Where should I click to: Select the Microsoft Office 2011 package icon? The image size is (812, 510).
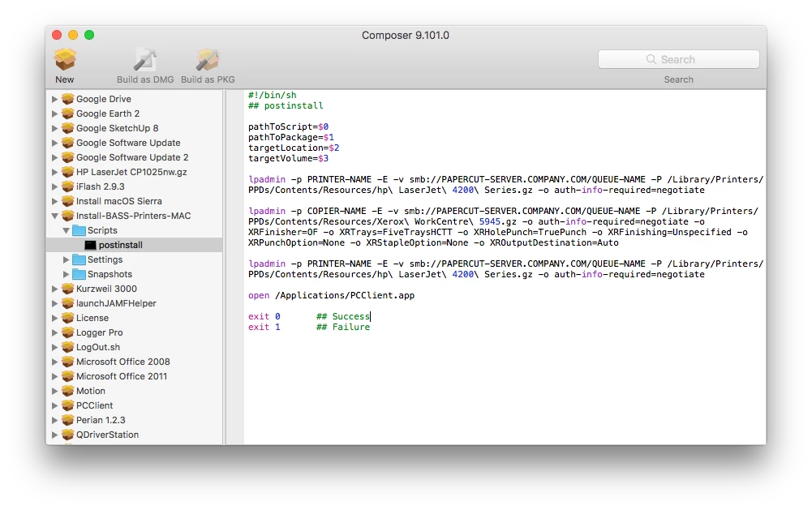pos(68,376)
